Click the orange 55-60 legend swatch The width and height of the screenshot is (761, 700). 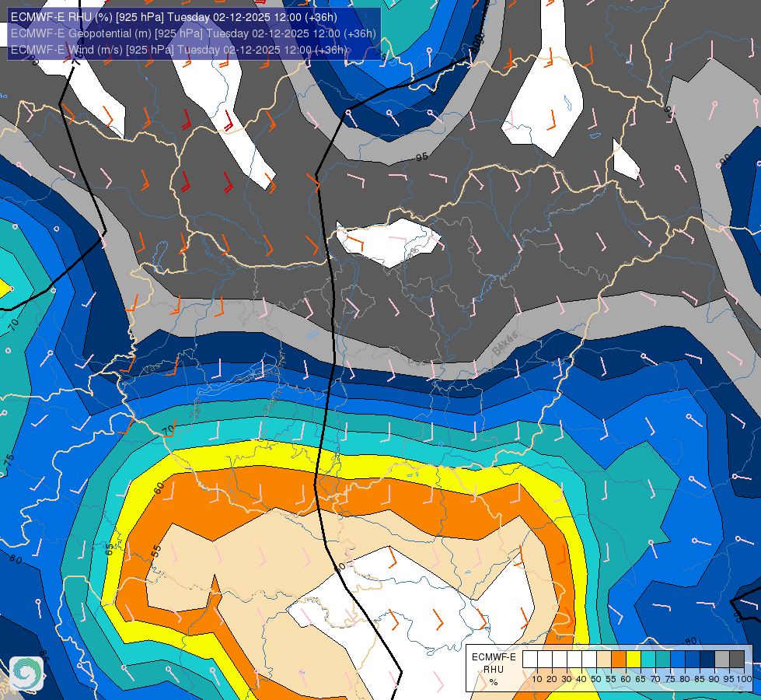pyautogui.click(x=619, y=659)
